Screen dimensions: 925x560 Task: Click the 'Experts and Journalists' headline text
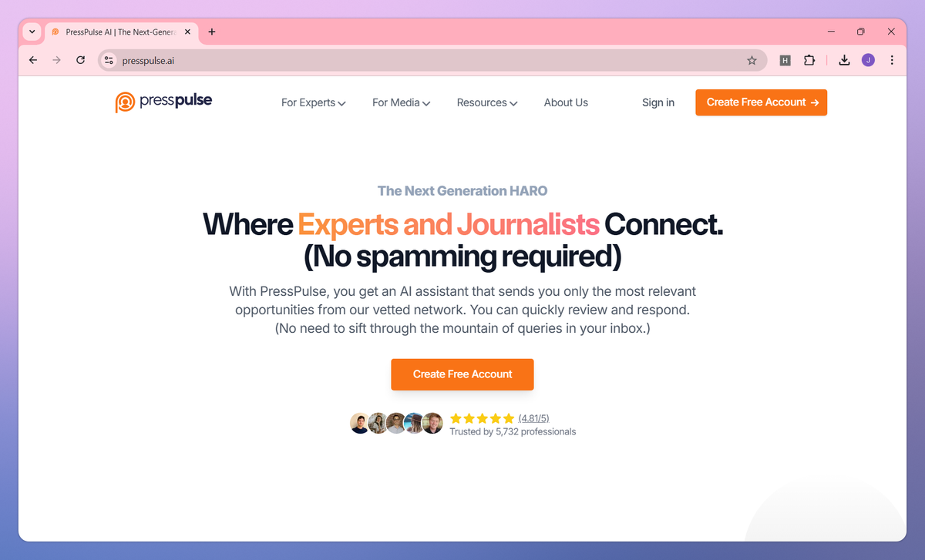pyautogui.click(x=449, y=224)
